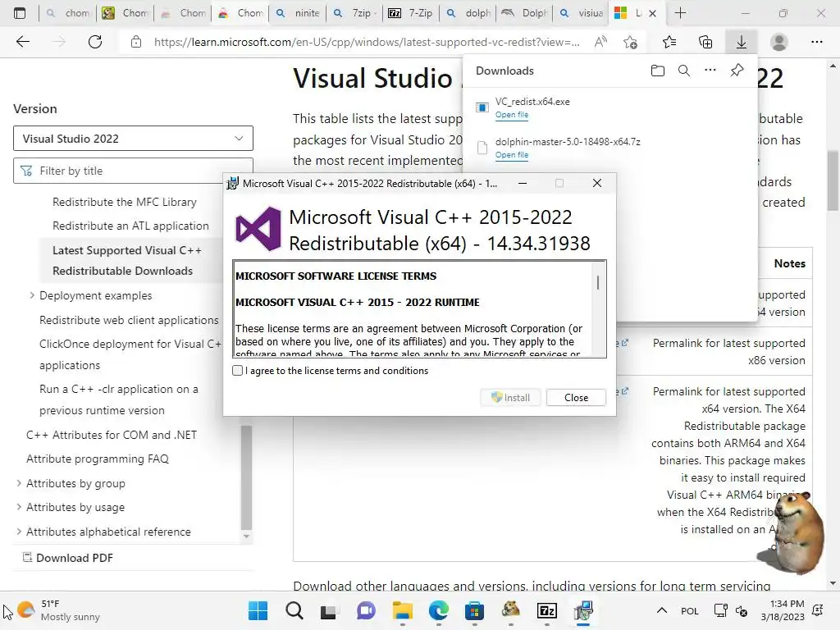
Task: Open the clock and date flyout
Action: pyautogui.click(x=783, y=610)
